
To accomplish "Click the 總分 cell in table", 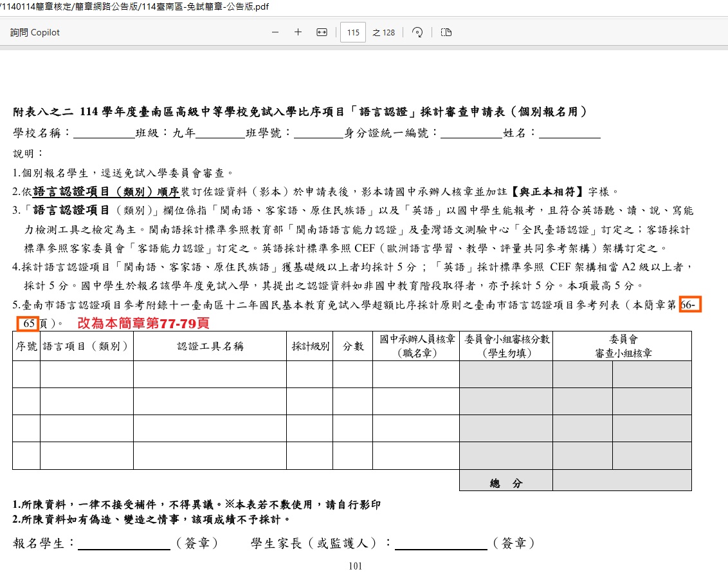I will tap(505, 483).
